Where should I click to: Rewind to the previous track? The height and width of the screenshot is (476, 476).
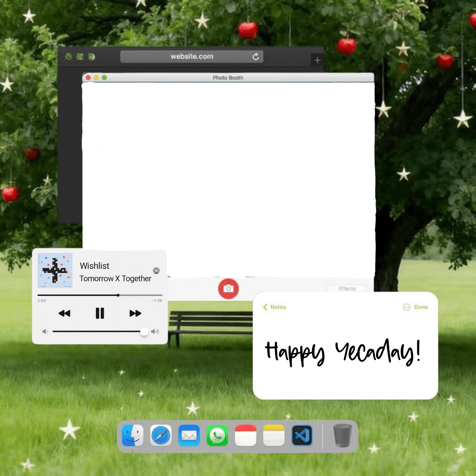tap(64, 313)
